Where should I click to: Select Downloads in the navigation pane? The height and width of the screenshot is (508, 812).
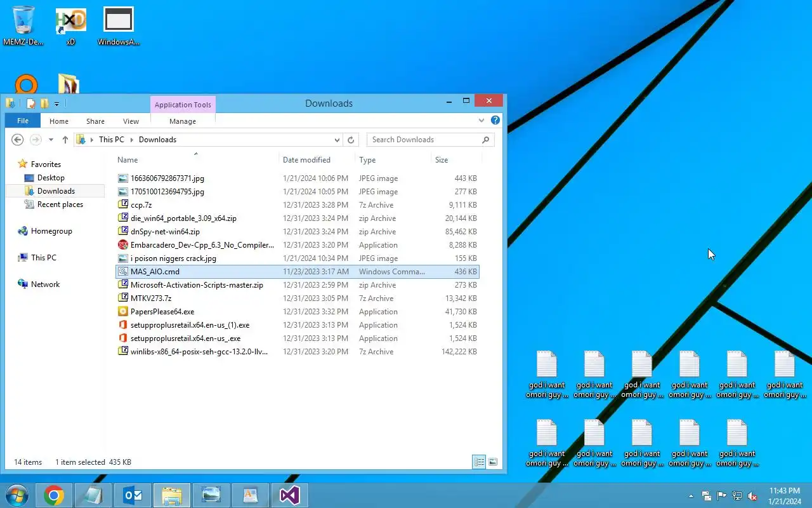click(x=56, y=191)
